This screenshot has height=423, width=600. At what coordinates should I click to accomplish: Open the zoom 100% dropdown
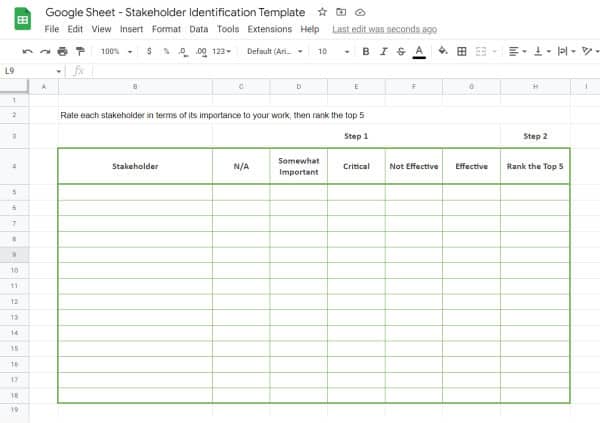[x=116, y=51]
